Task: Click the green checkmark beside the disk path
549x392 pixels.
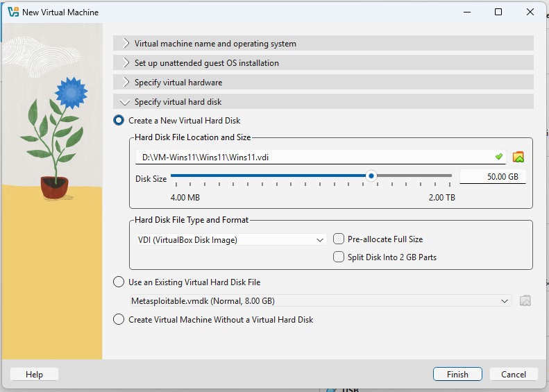Action: [x=498, y=157]
